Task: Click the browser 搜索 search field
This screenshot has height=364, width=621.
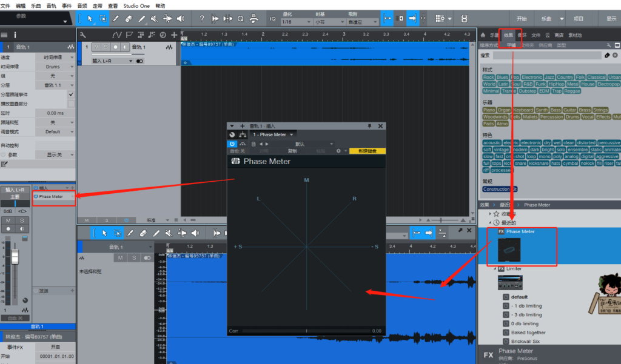Action: [548, 55]
